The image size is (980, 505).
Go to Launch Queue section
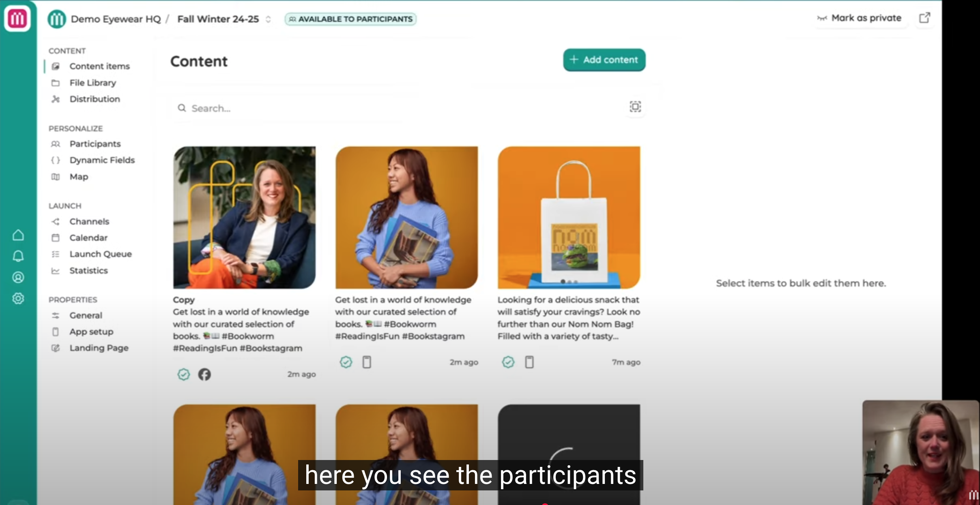pos(100,254)
